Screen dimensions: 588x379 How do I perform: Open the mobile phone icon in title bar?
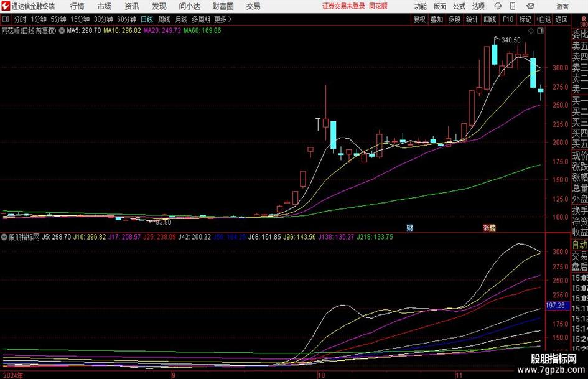point(513,6)
